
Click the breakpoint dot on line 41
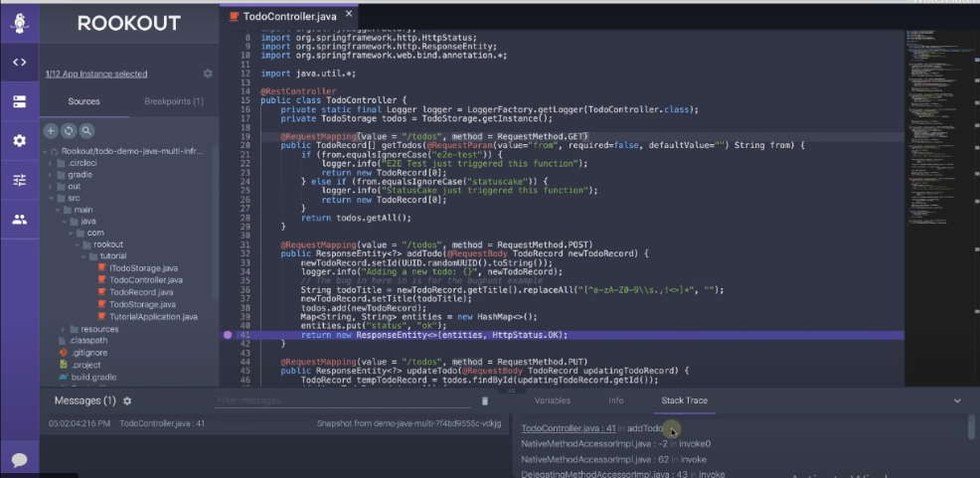click(228, 335)
